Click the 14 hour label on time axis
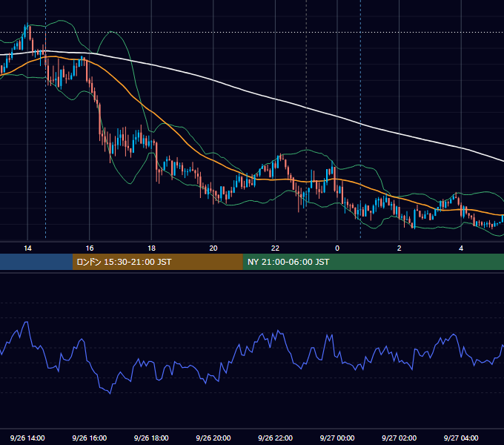This screenshot has width=504, height=445. coord(27,248)
